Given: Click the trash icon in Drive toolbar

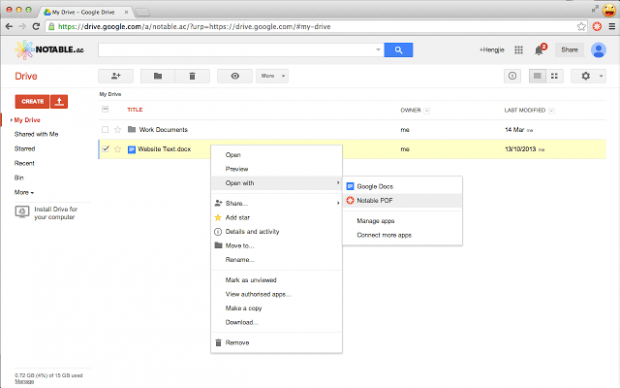Looking at the screenshot, I should [192, 76].
